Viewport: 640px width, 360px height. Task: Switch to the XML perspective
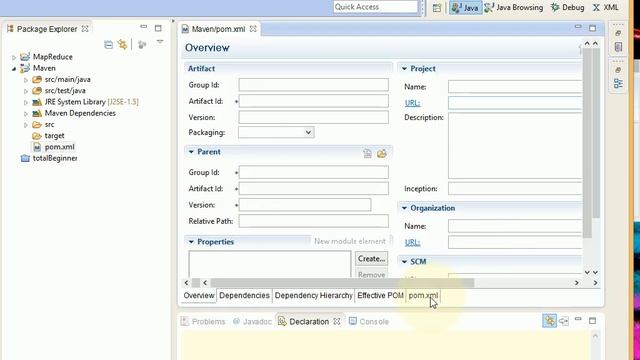606,8
